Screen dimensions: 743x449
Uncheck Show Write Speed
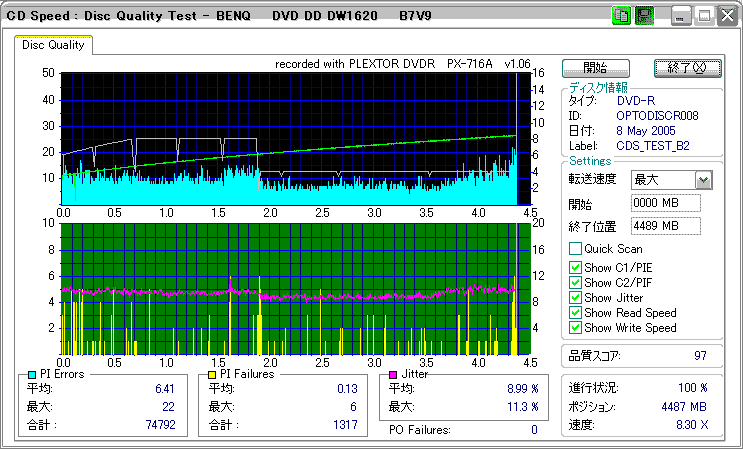coord(575,328)
